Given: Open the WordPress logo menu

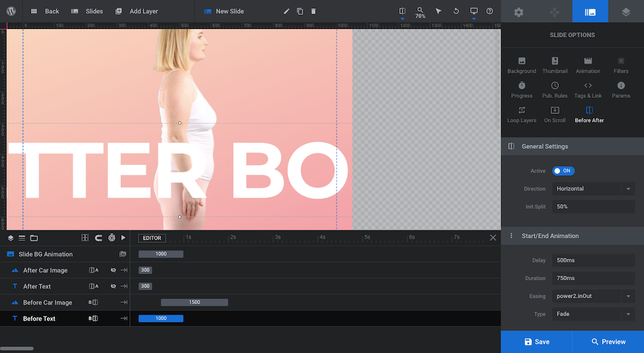Looking at the screenshot, I should [11, 11].
